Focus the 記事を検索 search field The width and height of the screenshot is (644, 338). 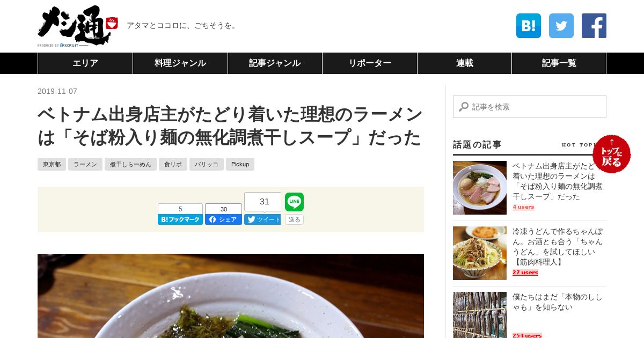[530, 107]
